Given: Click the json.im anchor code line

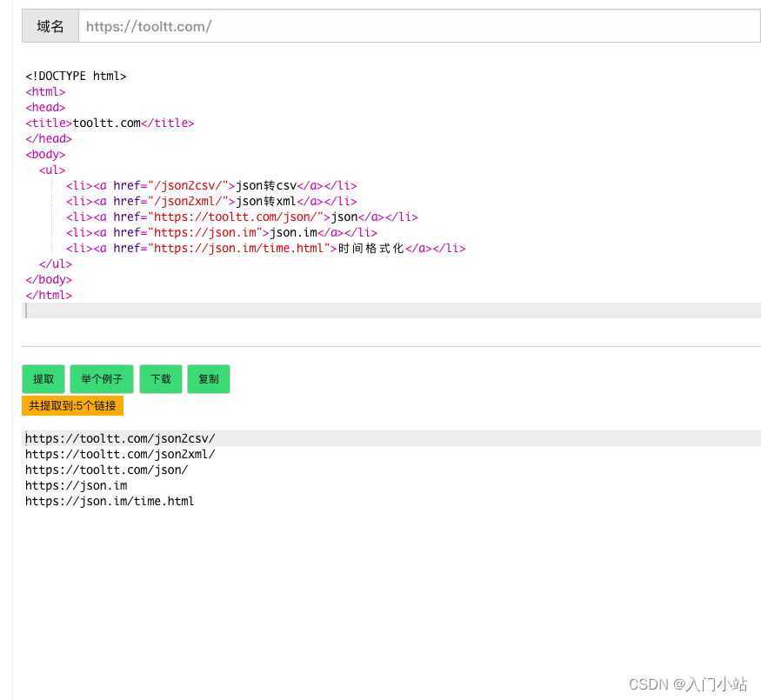Looking at the screenshot, I should pos(222,232).
